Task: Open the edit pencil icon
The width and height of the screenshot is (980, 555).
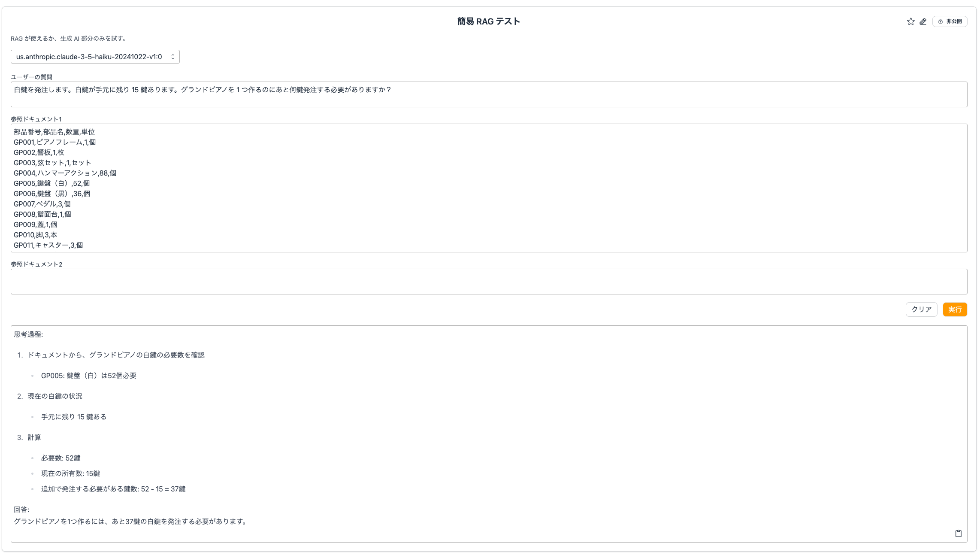Action: tap(923, 21)
